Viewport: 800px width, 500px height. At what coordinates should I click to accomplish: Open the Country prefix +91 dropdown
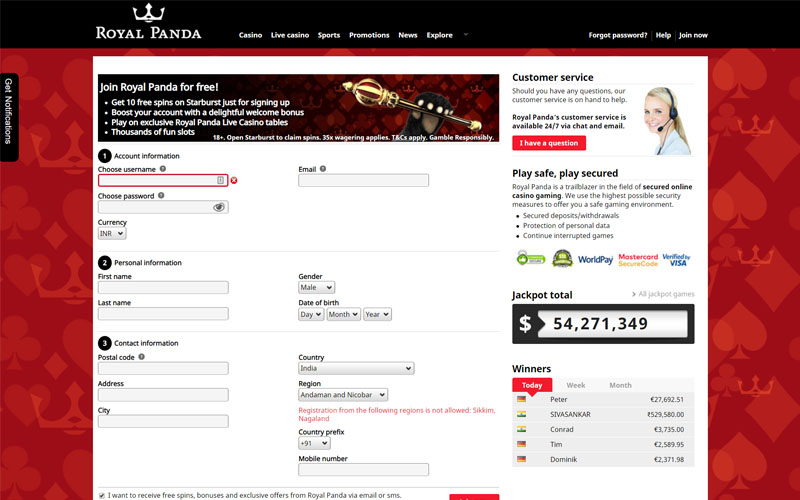314,443
